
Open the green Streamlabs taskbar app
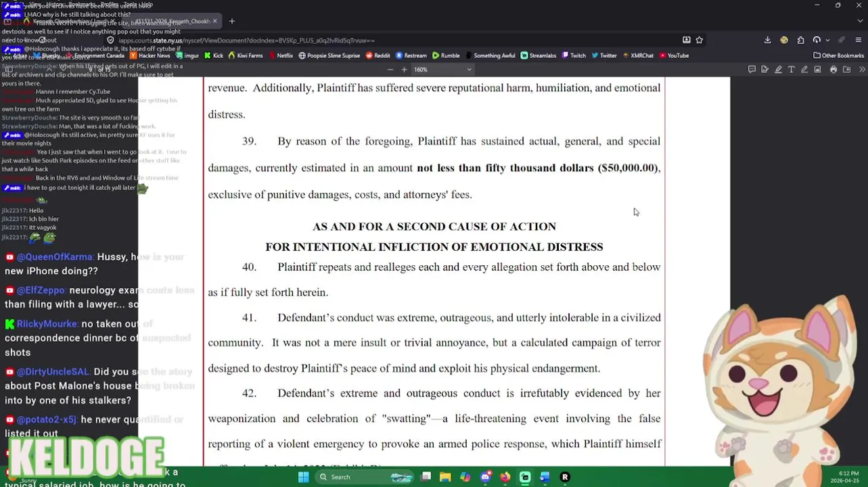click(x=525, y=477)
